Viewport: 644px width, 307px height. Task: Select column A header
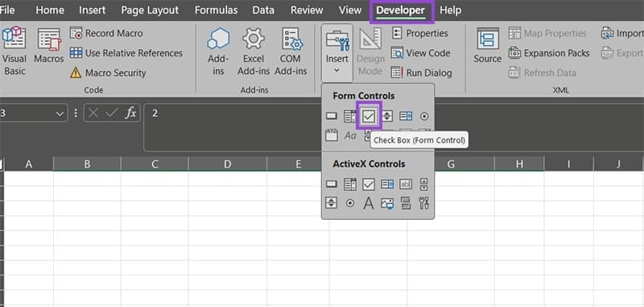[x=29, y=164]
